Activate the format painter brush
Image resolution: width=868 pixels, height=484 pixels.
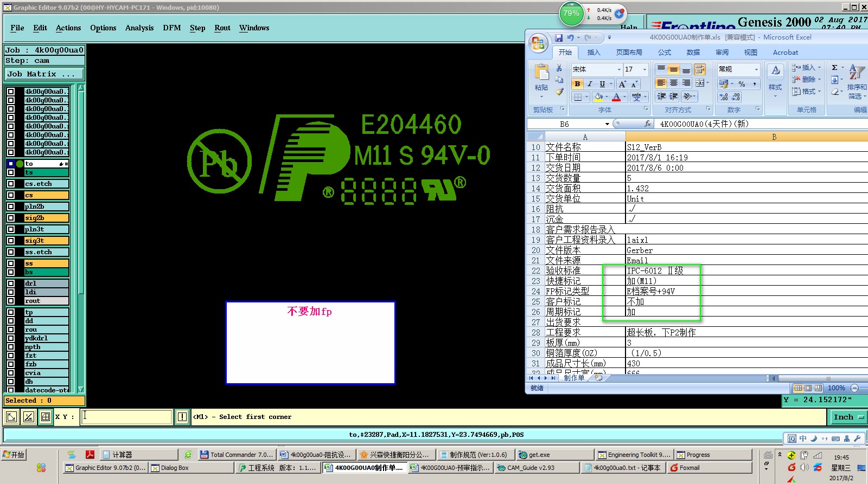559,92
